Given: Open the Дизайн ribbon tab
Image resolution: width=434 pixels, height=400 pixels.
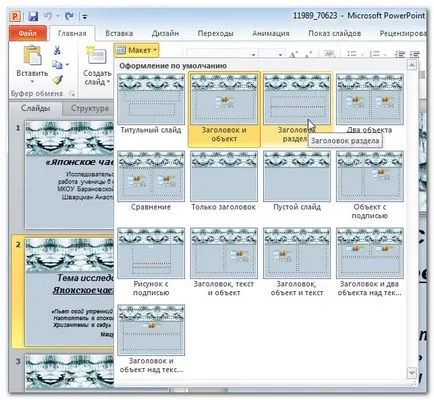Looking at the screenshot, I should 165,33.
